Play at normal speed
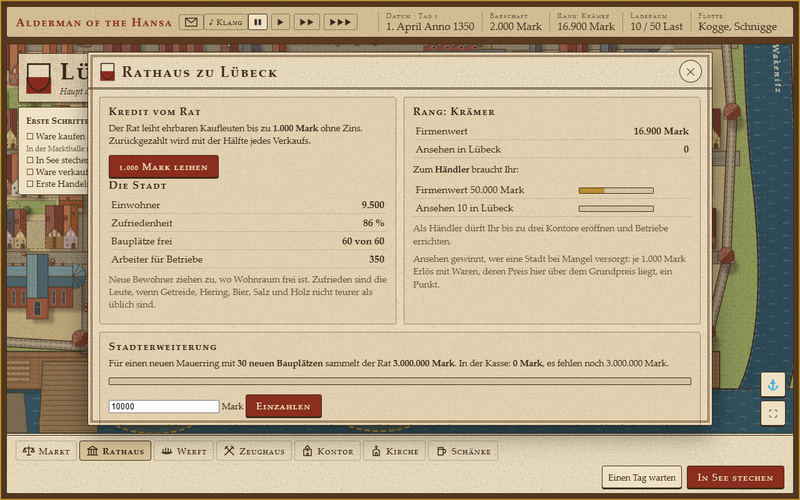The width and height of the screenshot is (800, 500). click(280, 22)
